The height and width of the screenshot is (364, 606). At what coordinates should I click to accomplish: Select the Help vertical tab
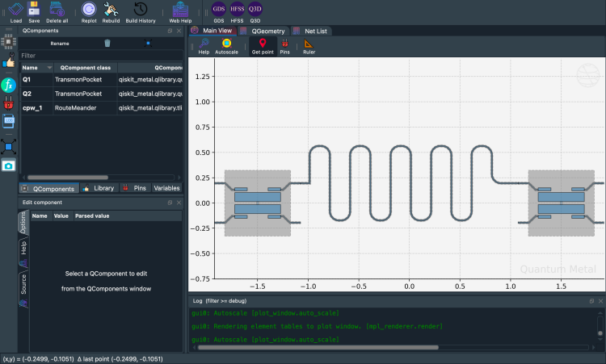[x=23, y=253]
